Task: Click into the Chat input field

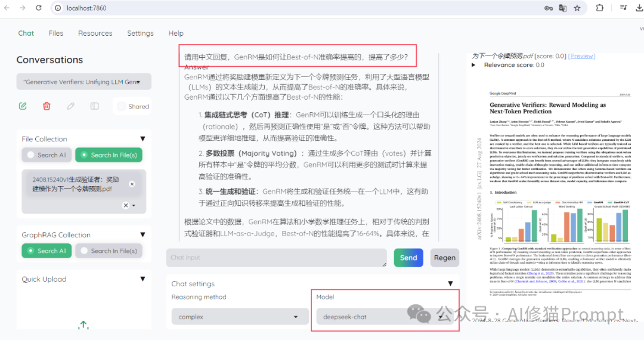Action: pos(277,258)
